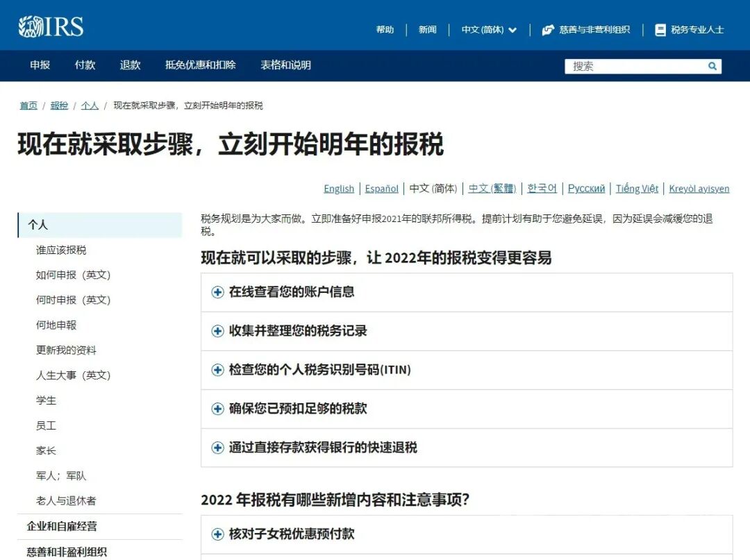Open 更新我的资料 sidebar item
Screen dimensions: 750x560
pyautogui.click(x=66, y=350)
